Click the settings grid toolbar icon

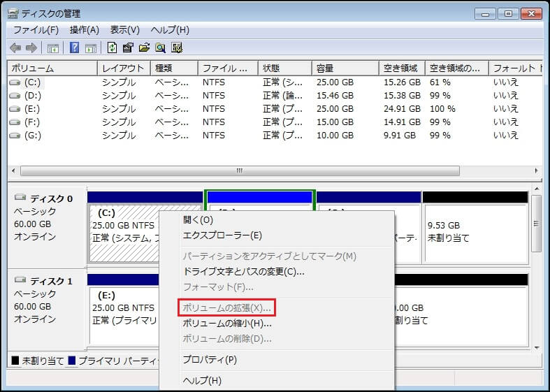point(177,48)
